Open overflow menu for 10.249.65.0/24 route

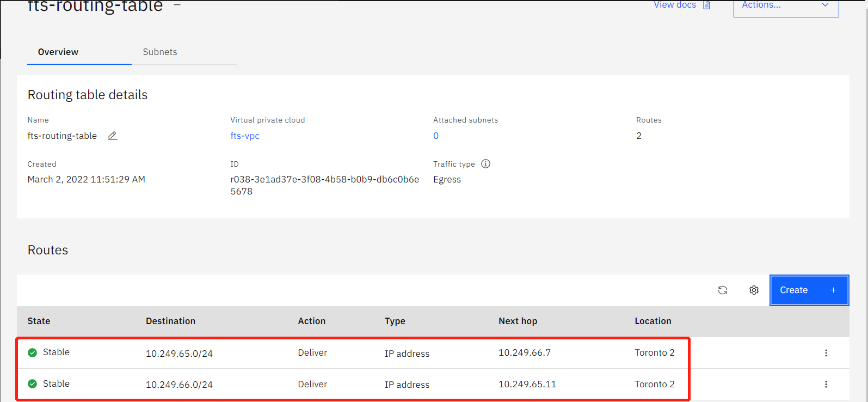click(826, 353)
